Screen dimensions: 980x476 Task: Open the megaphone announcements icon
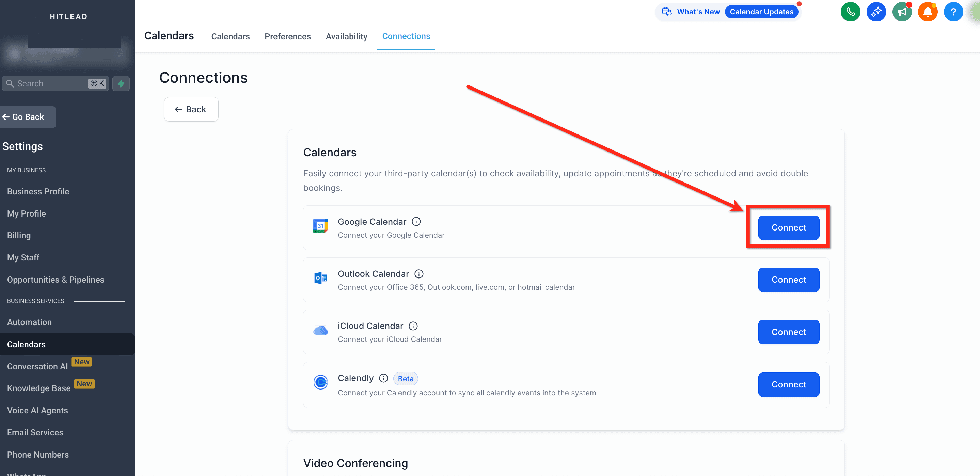(x=902, y=12)
